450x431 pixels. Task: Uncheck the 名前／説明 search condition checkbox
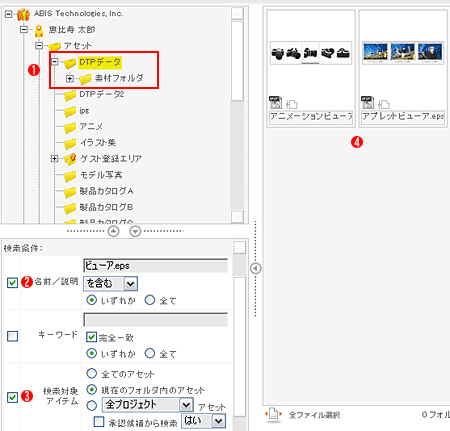coord(12,283)
